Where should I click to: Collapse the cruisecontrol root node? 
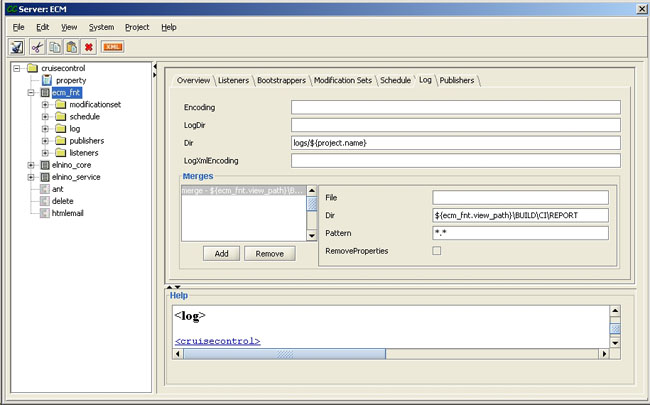click(x=17, y=68)
